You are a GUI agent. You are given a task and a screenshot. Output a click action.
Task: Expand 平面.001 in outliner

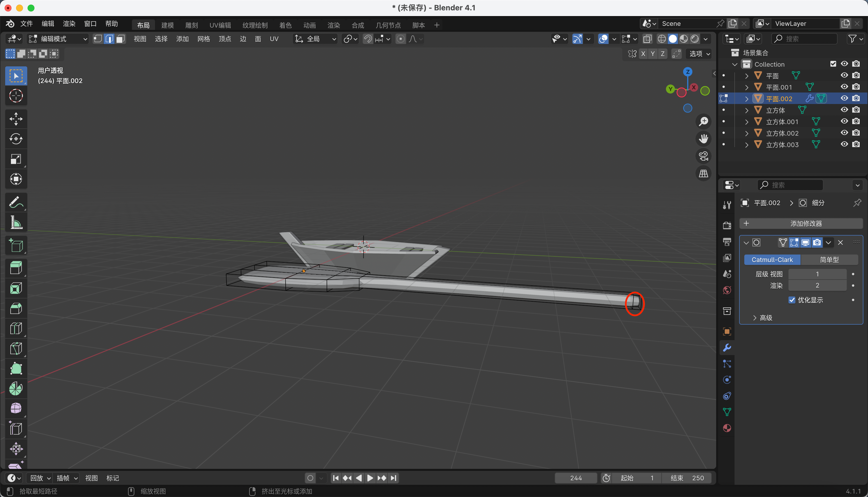747,87
